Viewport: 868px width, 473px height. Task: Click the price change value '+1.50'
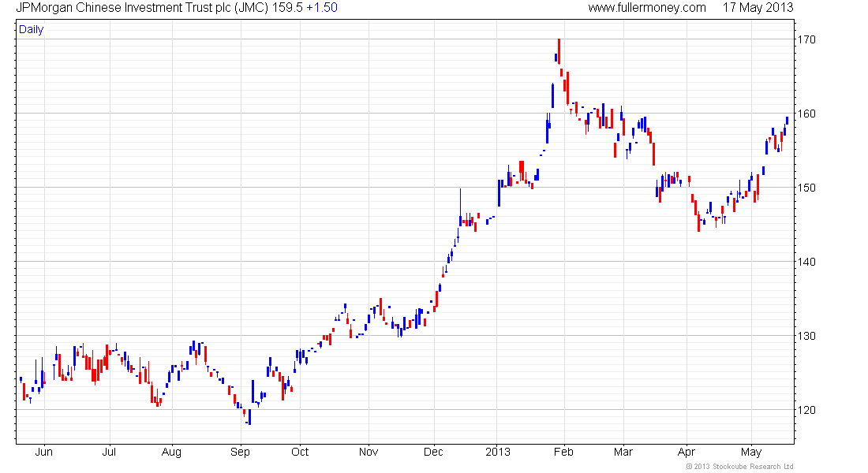tap(322, 8)
